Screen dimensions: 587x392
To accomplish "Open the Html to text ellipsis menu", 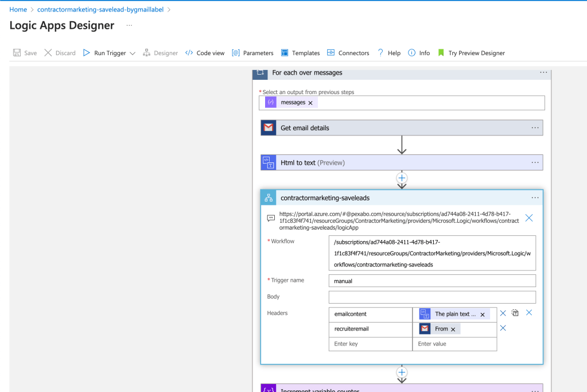I will coord(535,162).
